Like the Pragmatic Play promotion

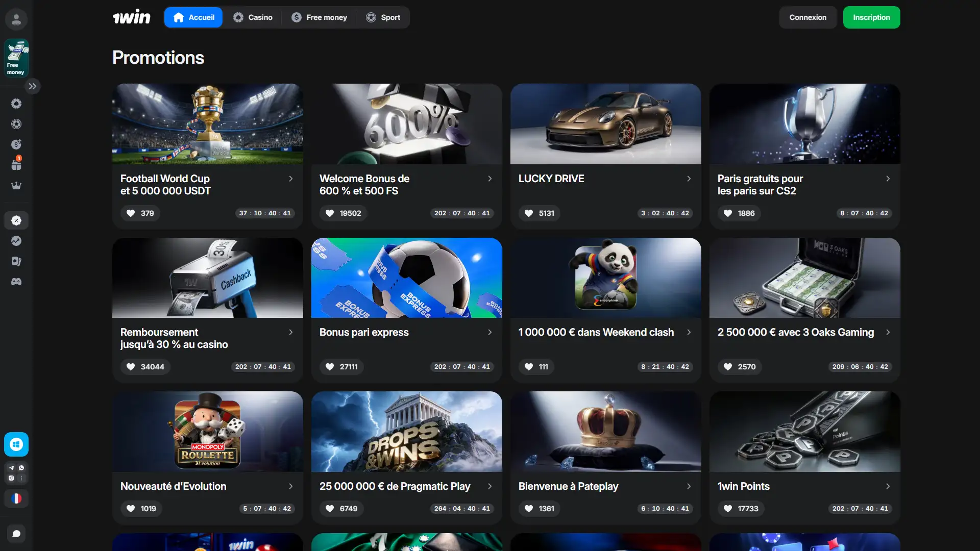point(342,509)
